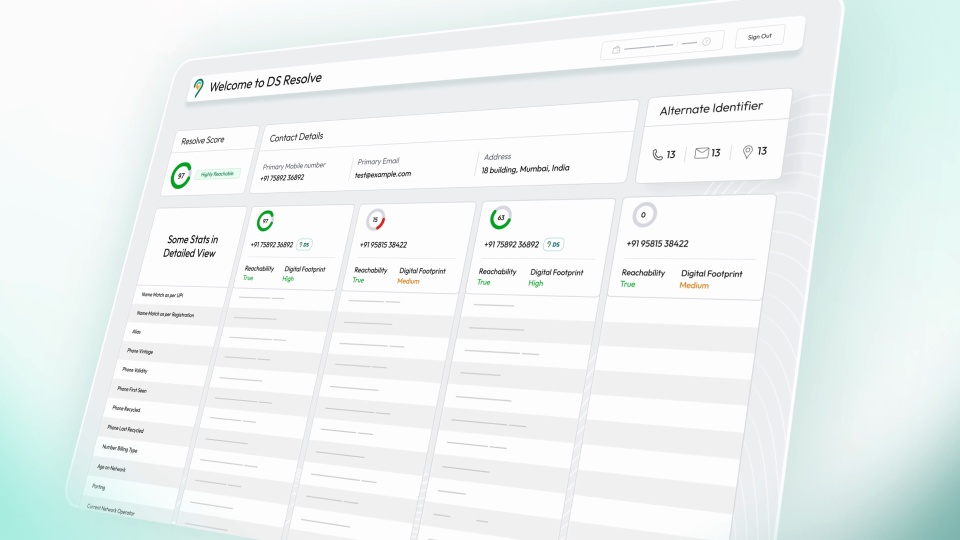The width and height of the screenshot is (960, 540).
Task: Click the primary email test@example.com
Action: (x=383, y=174)
